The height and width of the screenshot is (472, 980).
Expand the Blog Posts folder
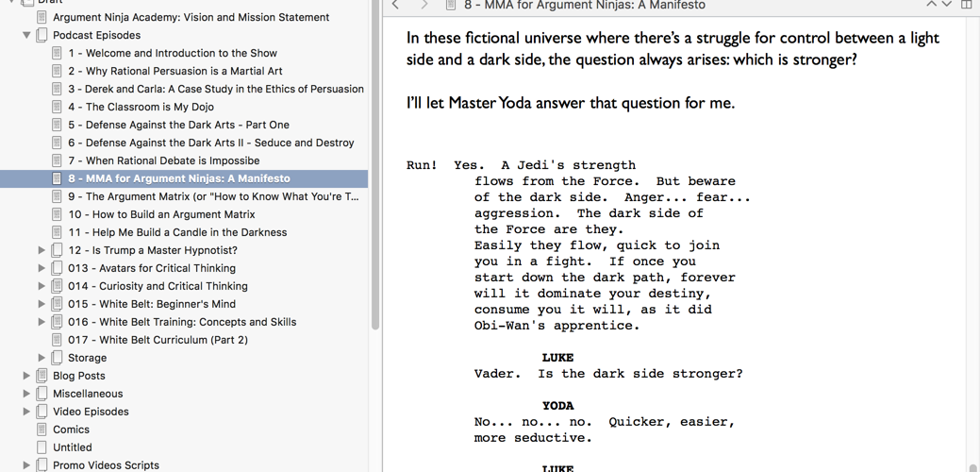click(x=26, y=376)
